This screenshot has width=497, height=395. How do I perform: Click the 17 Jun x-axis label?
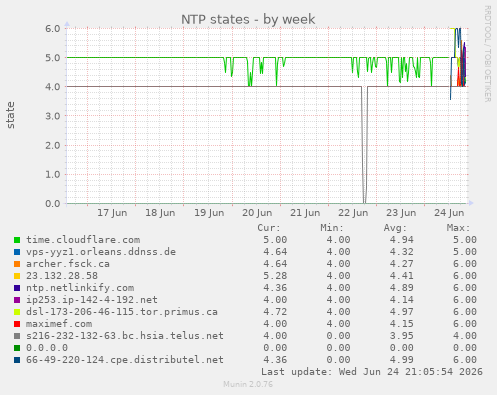[x=112, y=213]
